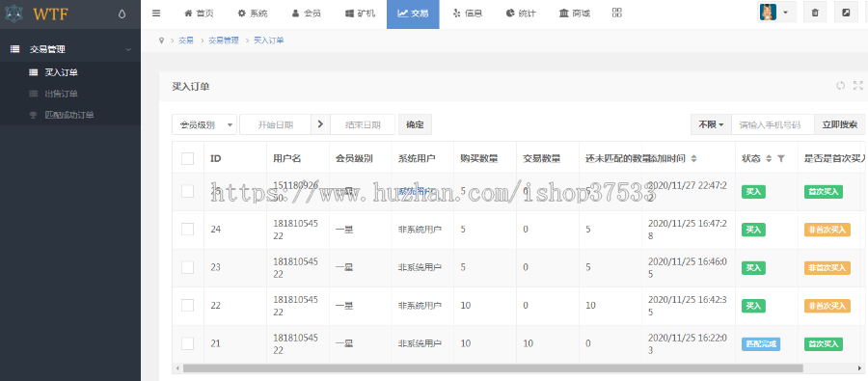Click the WTF logo icon
Viewport: 868px width, 381px height.
[13, 14]
